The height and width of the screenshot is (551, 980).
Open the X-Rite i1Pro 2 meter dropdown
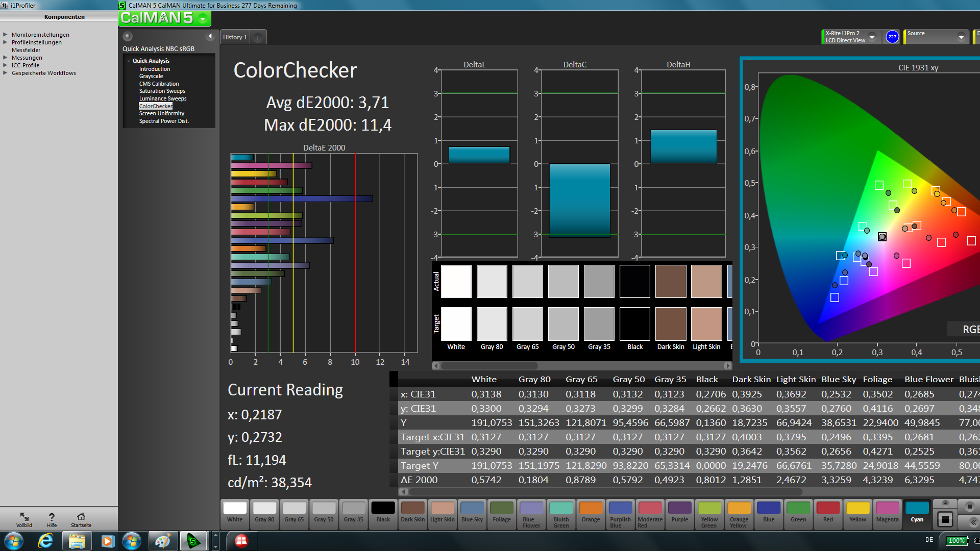(872, 37)
